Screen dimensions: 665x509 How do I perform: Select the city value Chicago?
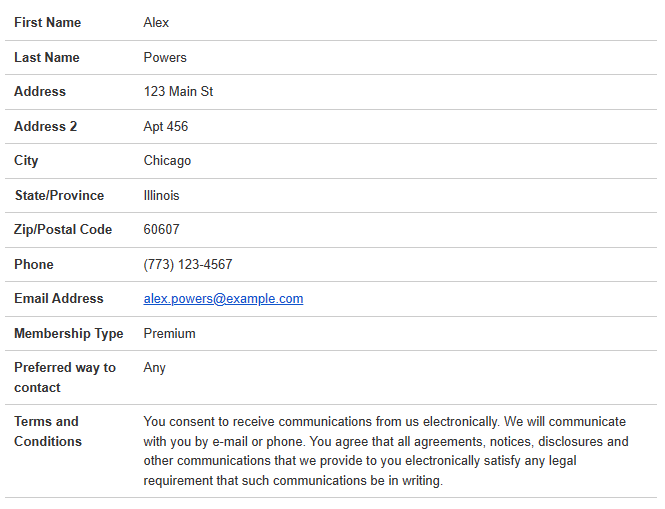coord(167,161)
